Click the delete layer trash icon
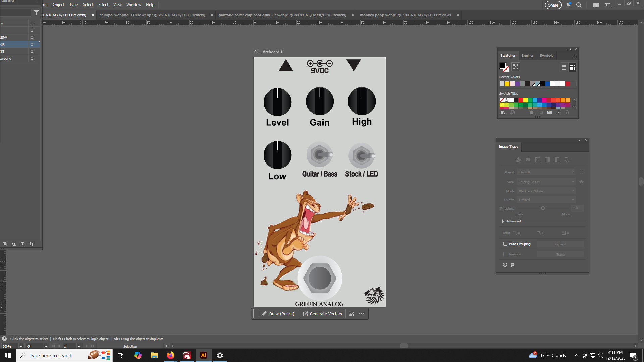Screen dimensions: 644x362 tap(31, 244)
